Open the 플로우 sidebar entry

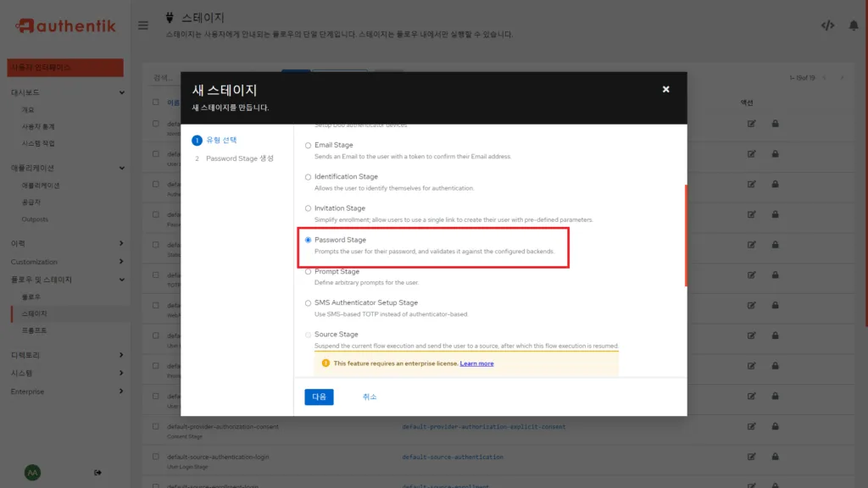31,297
